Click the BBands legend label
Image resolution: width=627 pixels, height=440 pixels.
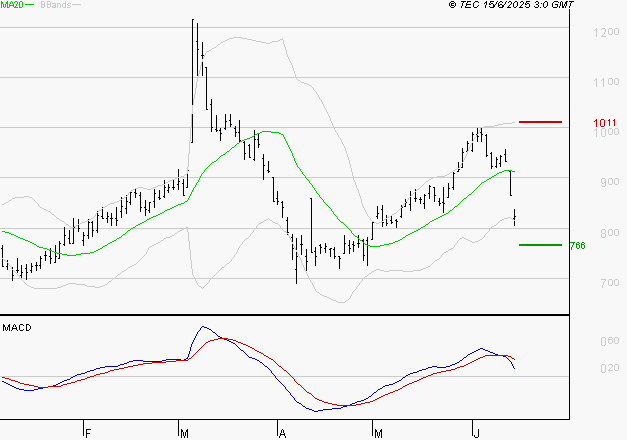pyautogui.click(x=56, y=5)
